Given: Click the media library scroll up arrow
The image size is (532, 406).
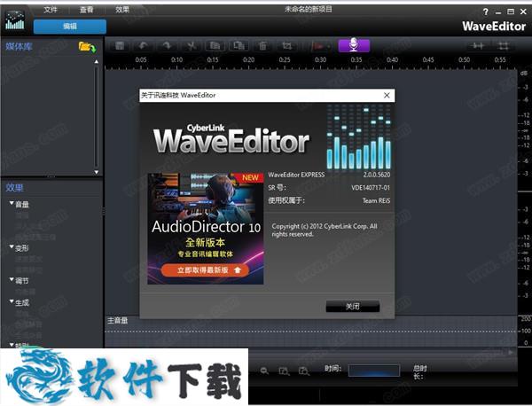Looking at the screenshot, I should (97, 62).
